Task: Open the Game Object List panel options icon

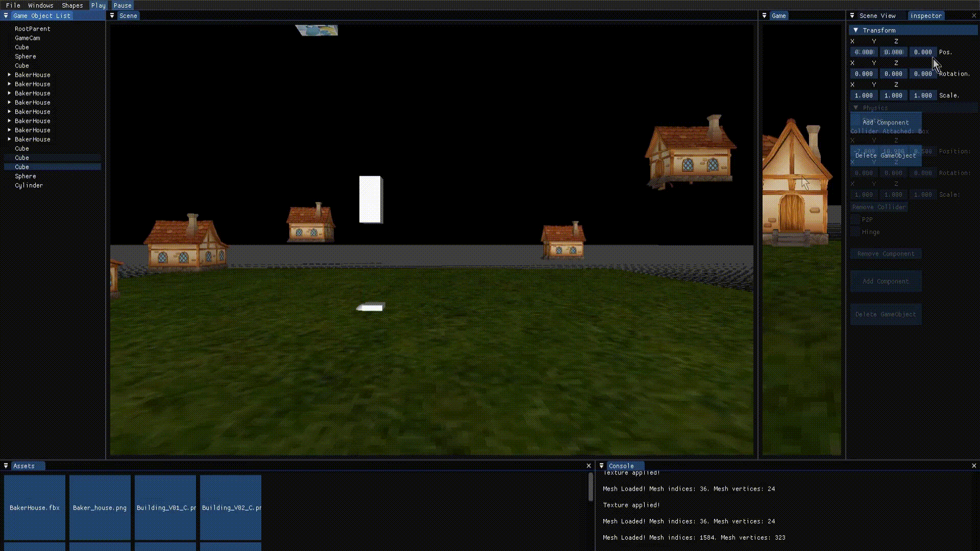Action: (5, 15)
